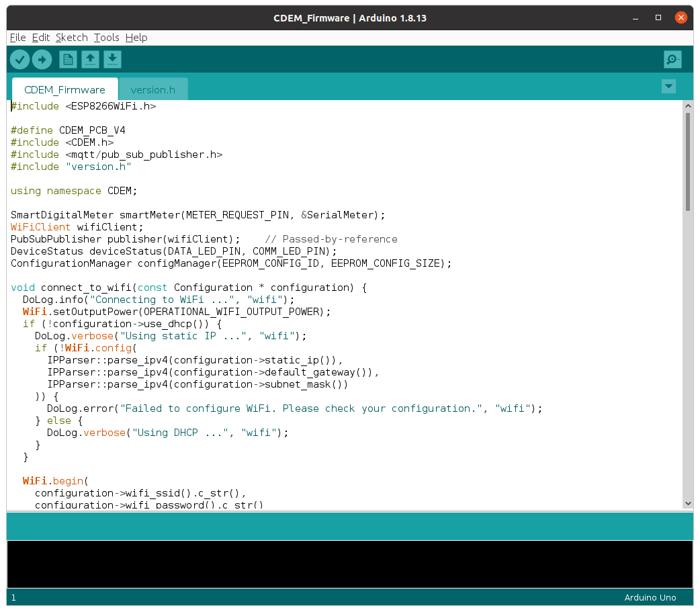Save sketch using the down-arrow icon
This screenshot has width=700, height=612.
click(113, 60)
